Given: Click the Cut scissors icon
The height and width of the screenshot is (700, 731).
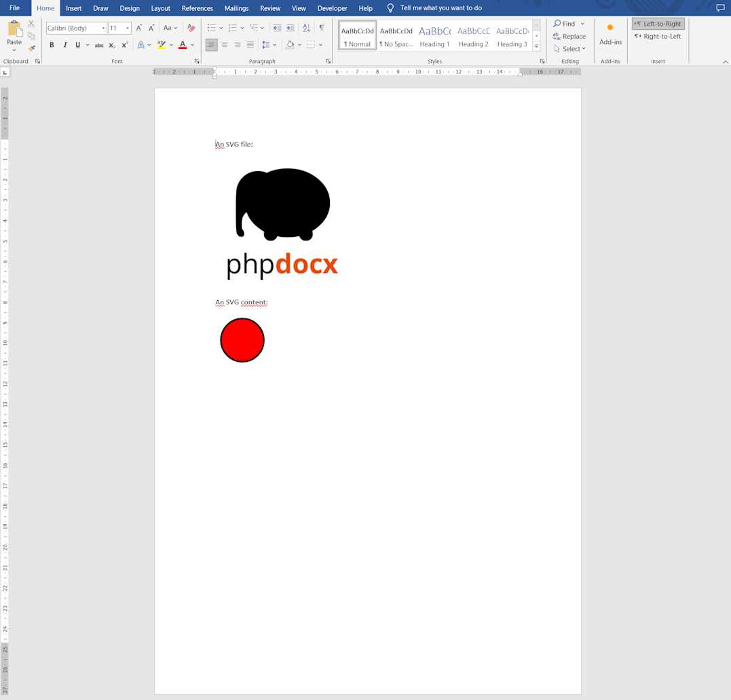Looking at the screenshot, I should (31, 24).
